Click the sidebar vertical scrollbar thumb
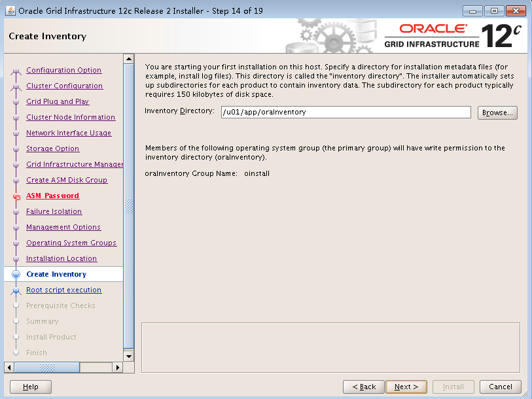This screenshot has height=399, width=532. pos(129,206)
